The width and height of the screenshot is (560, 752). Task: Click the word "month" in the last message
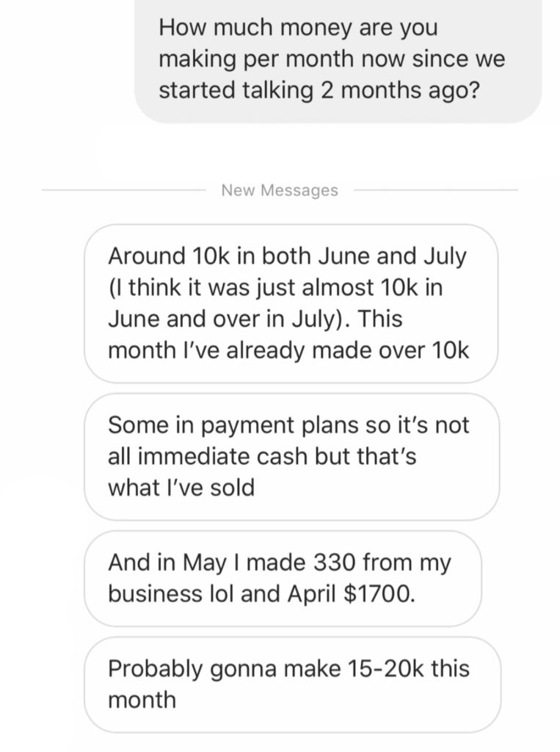[x=142, y=699]
